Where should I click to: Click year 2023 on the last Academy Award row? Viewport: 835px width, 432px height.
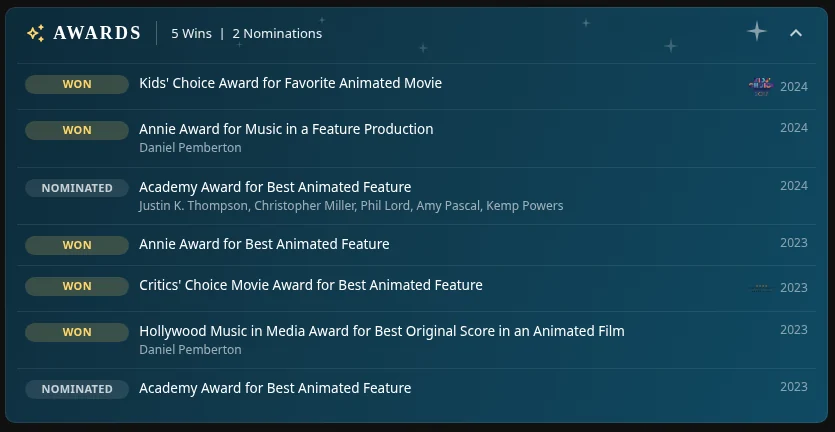[793, 387]
